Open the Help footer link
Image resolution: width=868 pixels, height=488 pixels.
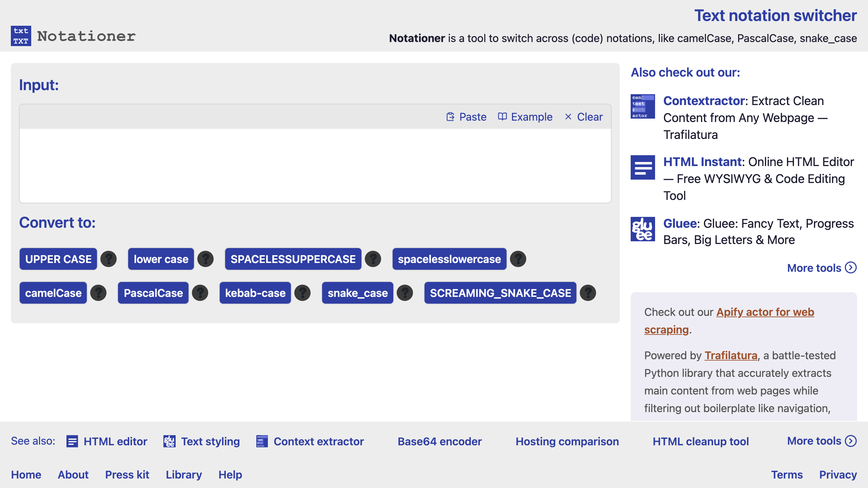[230, 475]
